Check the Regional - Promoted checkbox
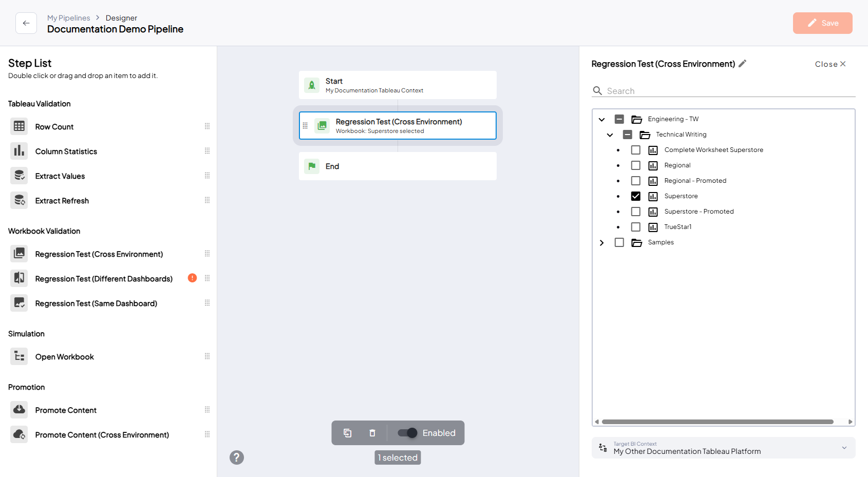This screenshot has width=868, height=477. tap(636, 181)
